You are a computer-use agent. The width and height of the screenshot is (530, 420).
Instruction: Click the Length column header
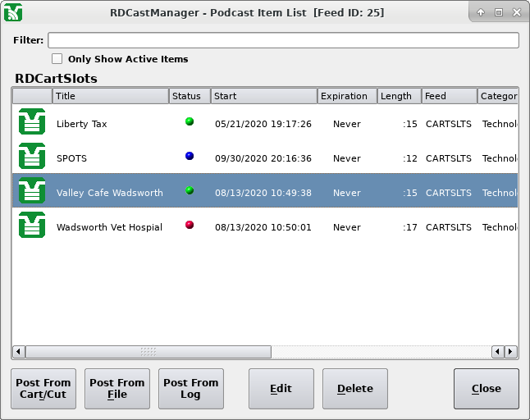(400, 96)
